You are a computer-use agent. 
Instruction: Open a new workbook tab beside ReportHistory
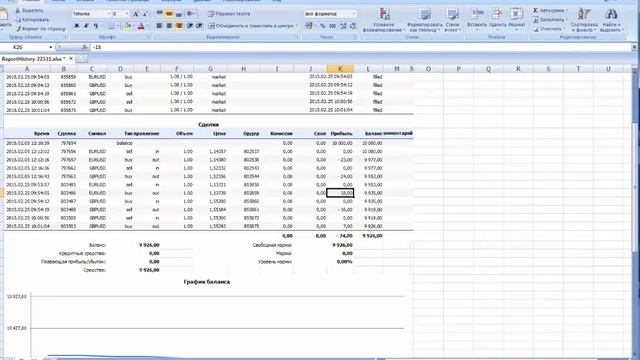tap(81, 60)
